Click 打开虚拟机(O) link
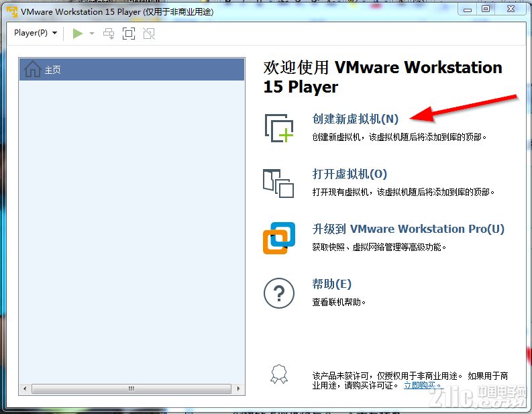This screenshot has width=532, height=414. tap(350, 174)
